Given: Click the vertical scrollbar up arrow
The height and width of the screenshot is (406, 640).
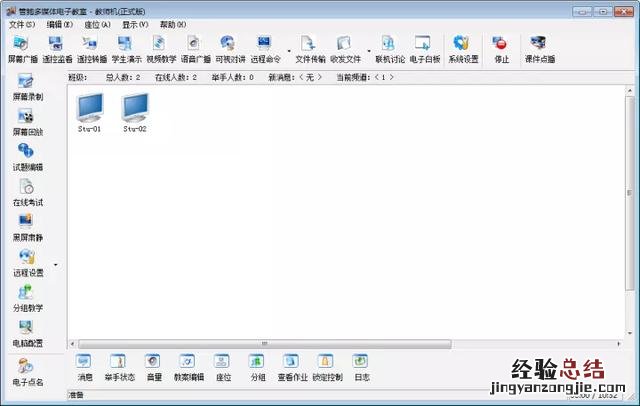Looking at the screenshot, I should [629, 90].
